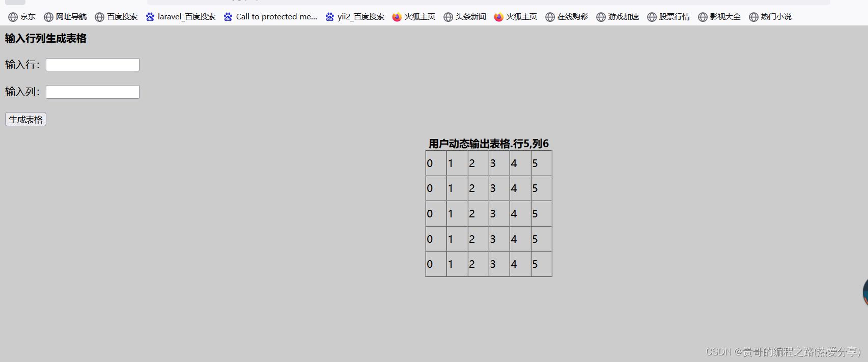Click the Baidu paw icon beside laravel_百度搜索
Viewport: 868px width, 362px height.
click(x=150, y=17)
